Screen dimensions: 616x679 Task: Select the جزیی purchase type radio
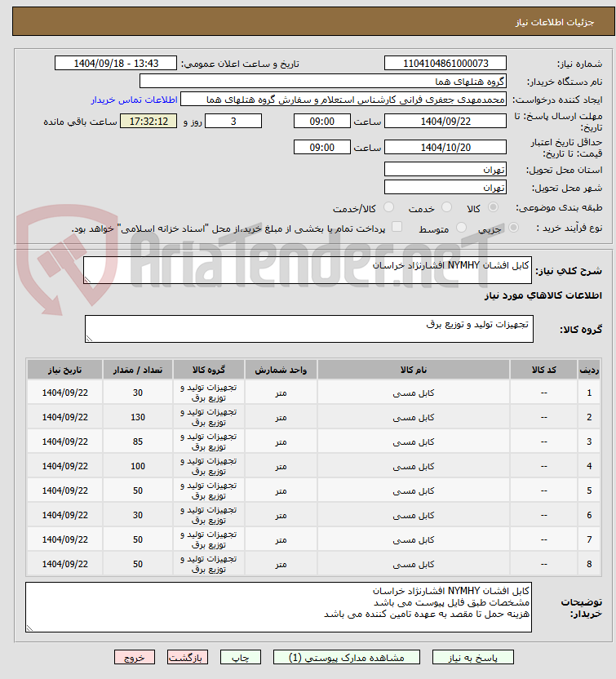tap(513, 228)
